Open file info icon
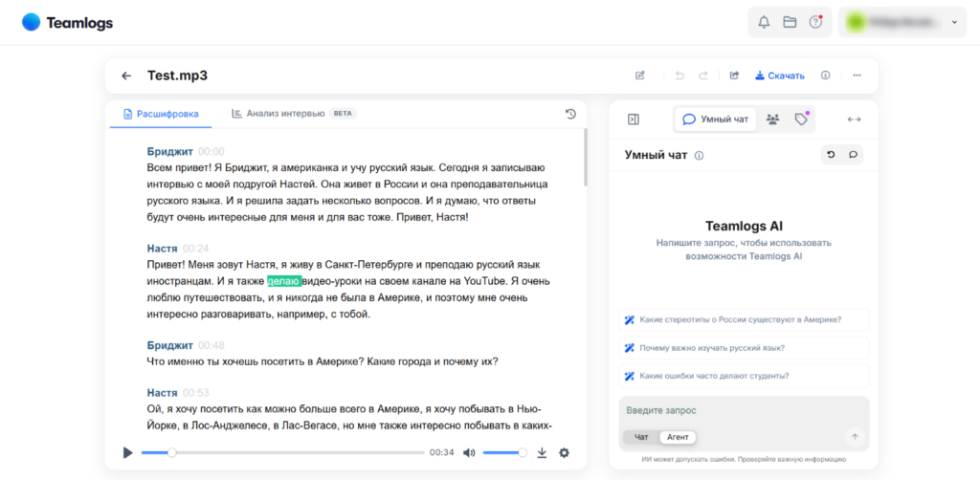 click(825, 76)
